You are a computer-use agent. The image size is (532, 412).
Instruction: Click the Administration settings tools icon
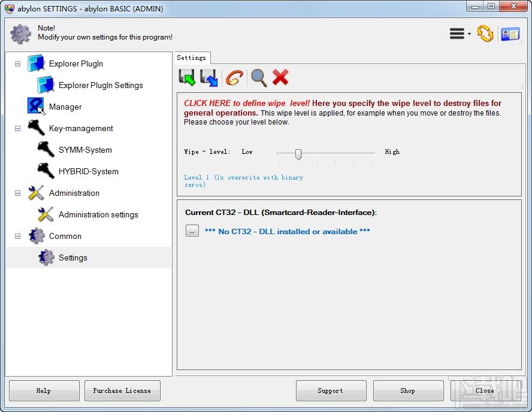[x=46, y=214]
